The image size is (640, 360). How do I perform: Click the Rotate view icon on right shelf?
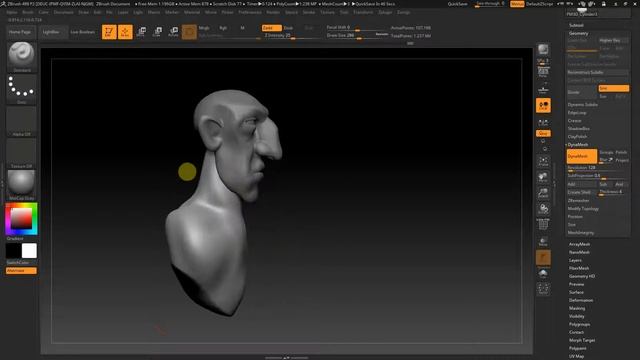coord(543,209)
